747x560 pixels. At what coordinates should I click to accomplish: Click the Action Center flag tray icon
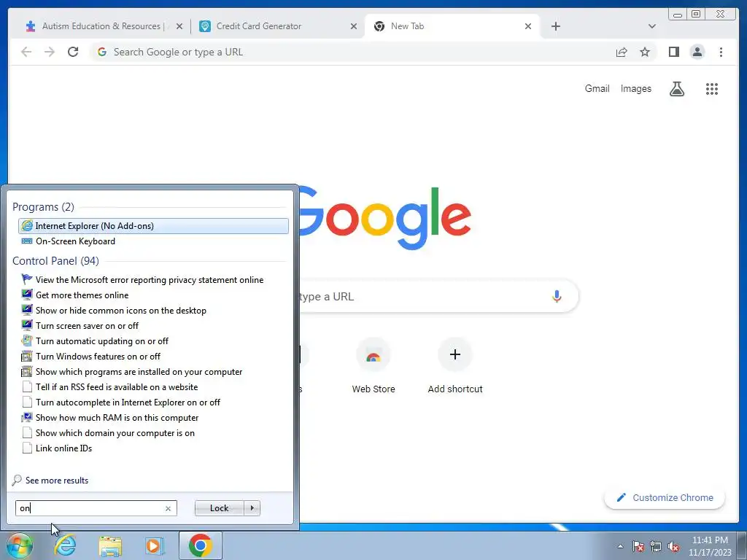(x=638, y=546)
